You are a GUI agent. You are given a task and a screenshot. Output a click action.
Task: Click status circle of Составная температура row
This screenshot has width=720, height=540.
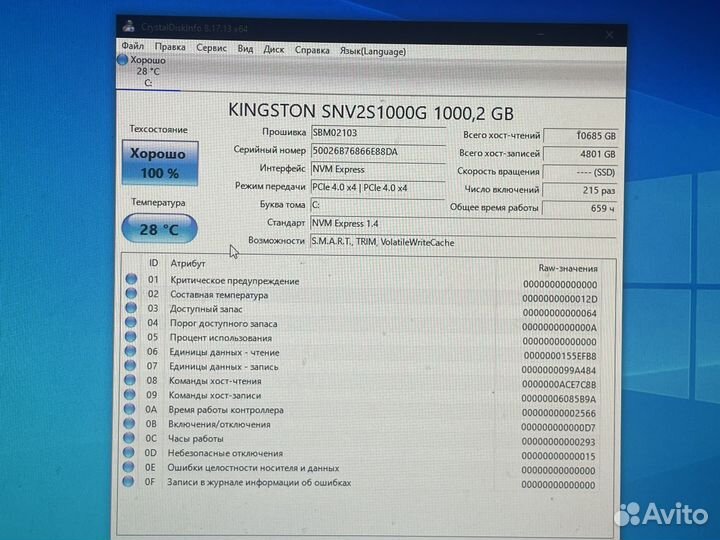pyautogui.click(x=131, y=293)
